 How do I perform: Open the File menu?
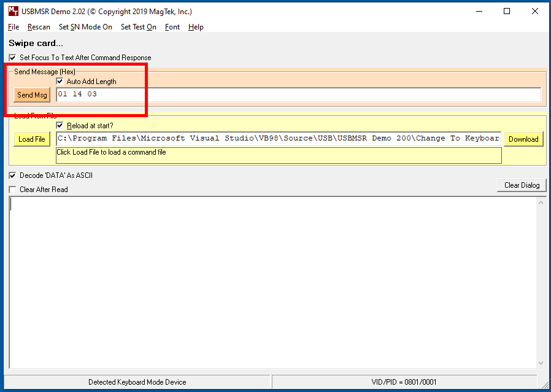coord(13,27)
